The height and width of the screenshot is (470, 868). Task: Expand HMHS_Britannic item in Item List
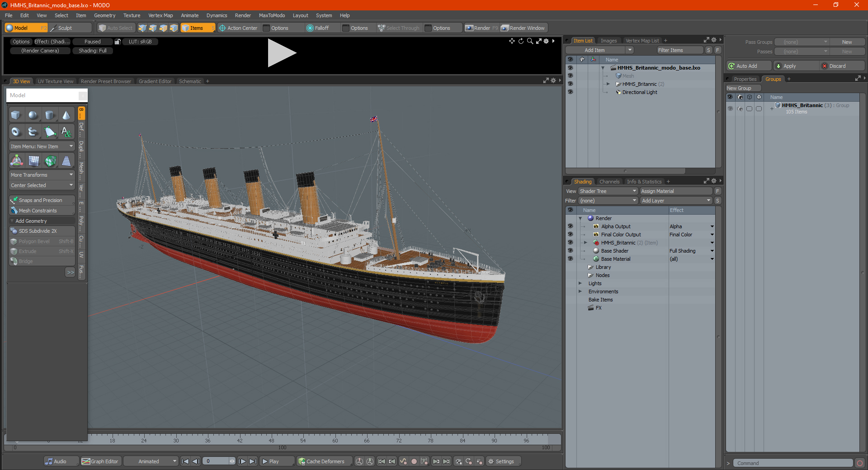coord(608,84)
